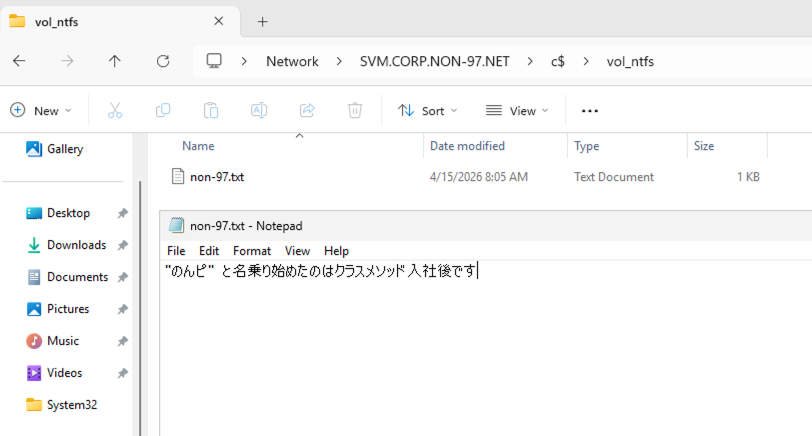Viewport: 812px width, 436px height.
Task: Sort files by Type column header
Action: (586, 146)
